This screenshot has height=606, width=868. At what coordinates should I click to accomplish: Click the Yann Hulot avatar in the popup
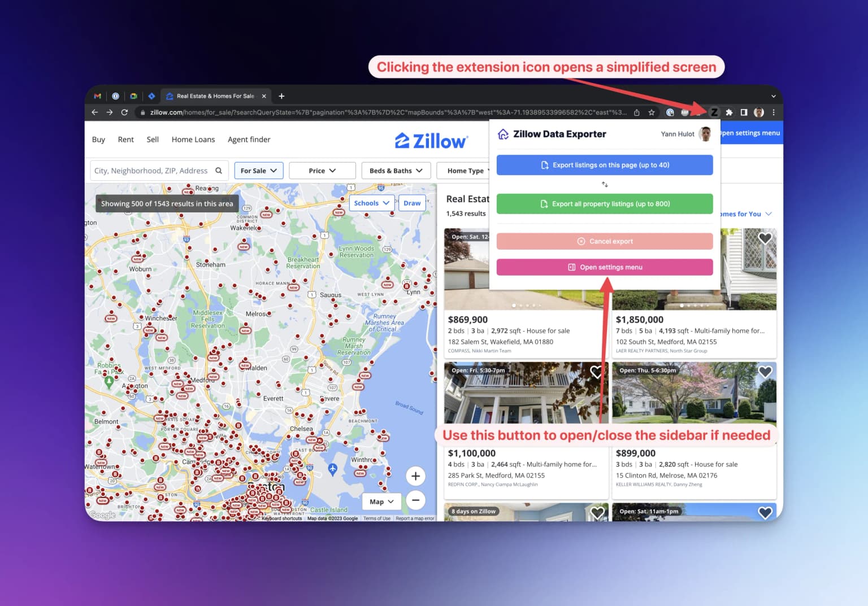click(x=705, y=134)
